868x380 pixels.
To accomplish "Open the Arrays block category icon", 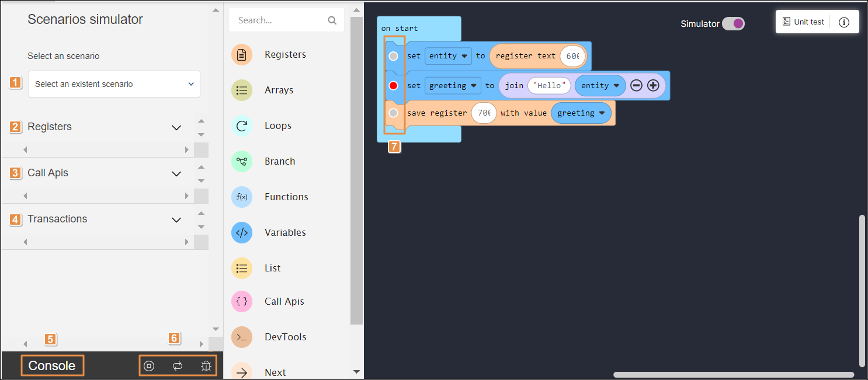I will (x=242, y=90).
